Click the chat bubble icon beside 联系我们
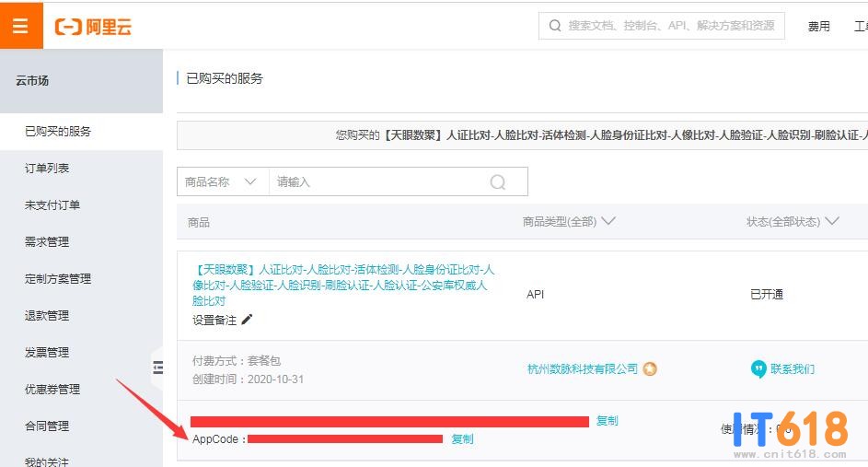The width and height of the screenshot is (868, 467). tap(758, 368)
